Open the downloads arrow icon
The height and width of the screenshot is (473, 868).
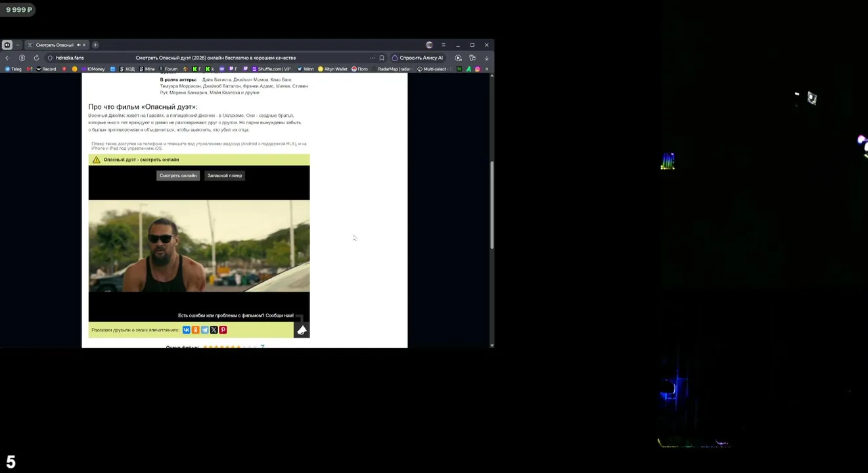(x=486, y=58)
